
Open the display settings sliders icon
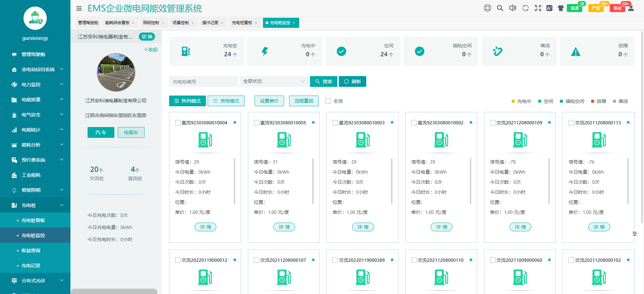tap(635, 234)
